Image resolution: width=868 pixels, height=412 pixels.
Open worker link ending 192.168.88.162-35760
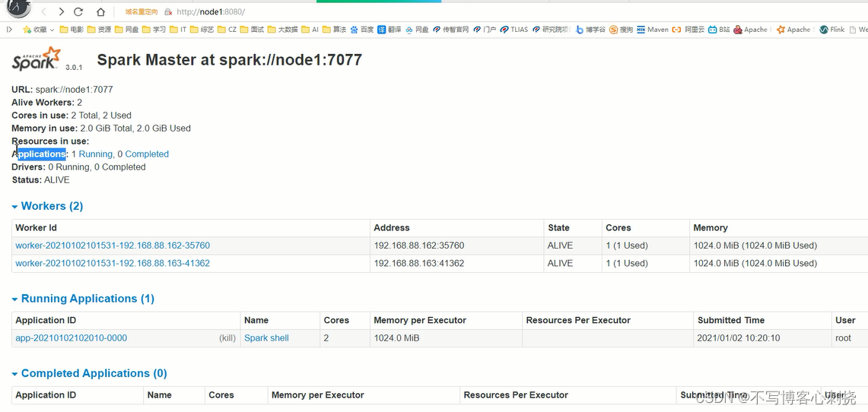pos(113,246)
